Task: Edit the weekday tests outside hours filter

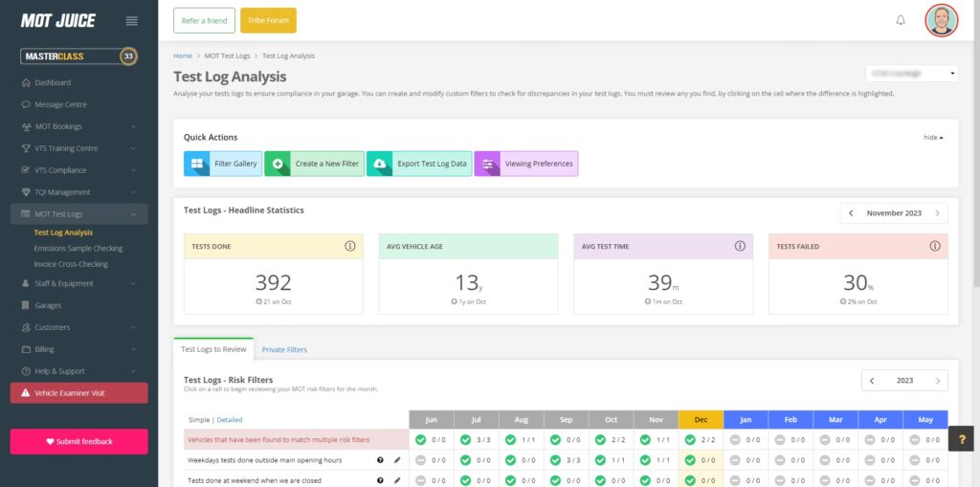Action: pyautogui.click(x=397, y=460)
